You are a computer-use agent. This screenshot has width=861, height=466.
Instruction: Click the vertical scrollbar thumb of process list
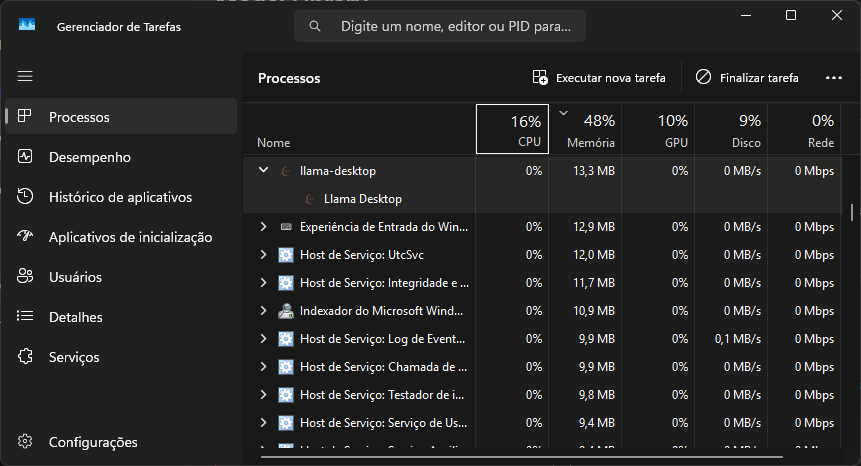(852, 212)
